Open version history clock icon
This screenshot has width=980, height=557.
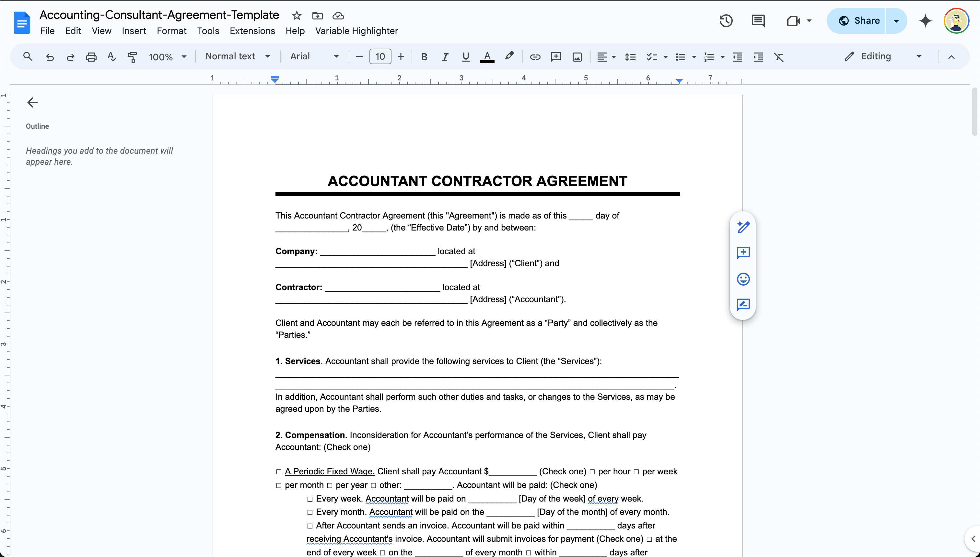[x=726, y=21]
